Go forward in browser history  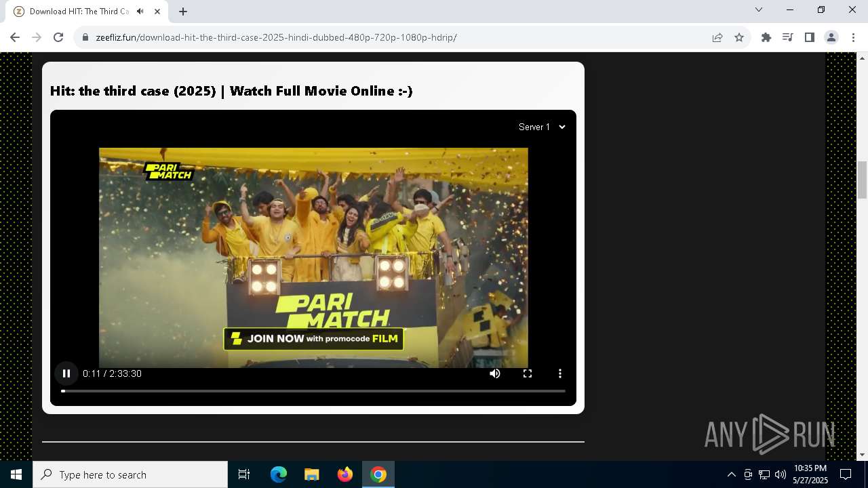pyautogui.click(x=37, y=37)
